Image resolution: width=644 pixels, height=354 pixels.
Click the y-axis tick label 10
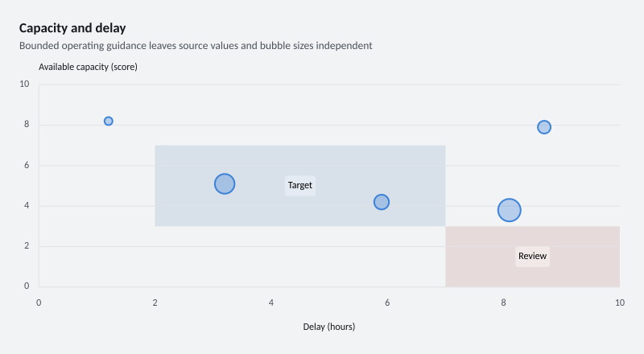click(x=25, y=84)
